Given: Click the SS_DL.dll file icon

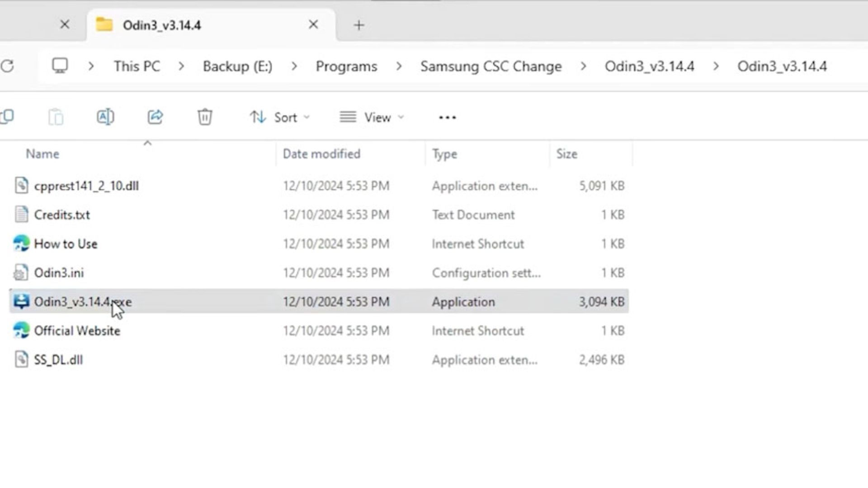Looking at the screenshot, I should tap(21, 360).
